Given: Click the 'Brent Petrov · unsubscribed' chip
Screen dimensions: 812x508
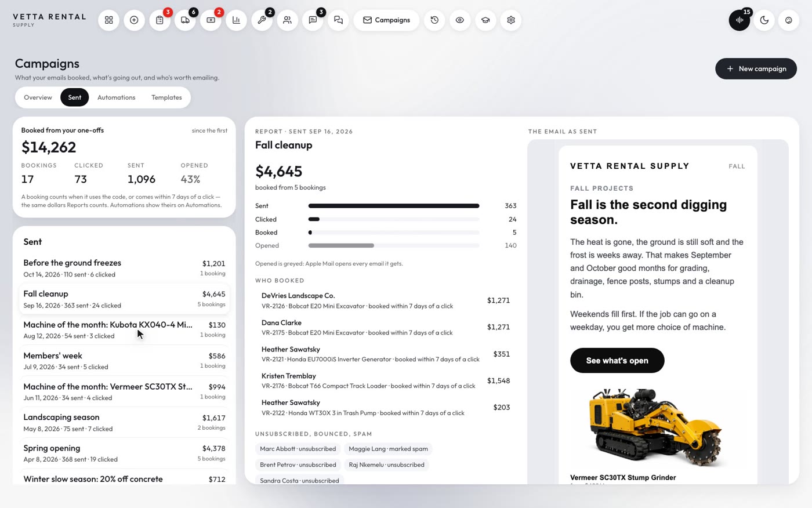Looking at the screenshot, I should click(298, 465).
